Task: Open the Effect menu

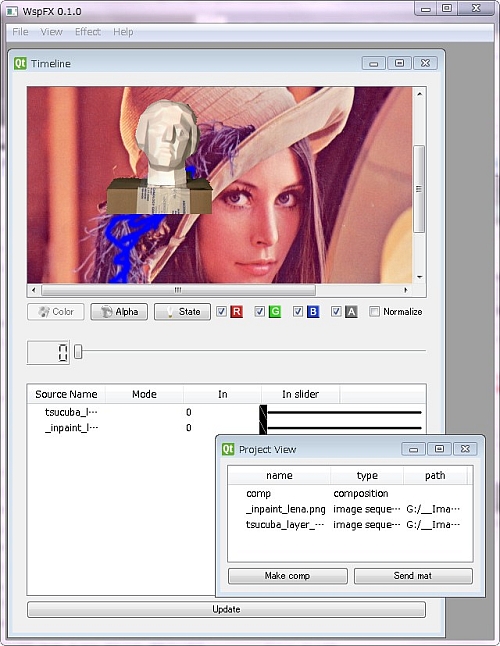Action: click(88, 32)
